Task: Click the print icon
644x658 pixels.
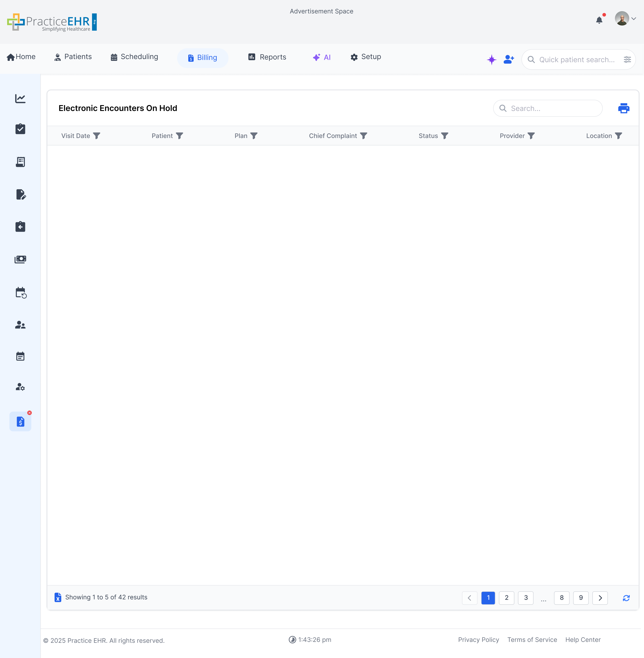Action: (x=623, y=108)
